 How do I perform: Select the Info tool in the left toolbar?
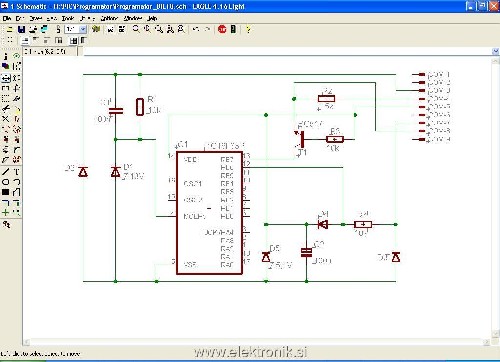[x=6, y=56]
